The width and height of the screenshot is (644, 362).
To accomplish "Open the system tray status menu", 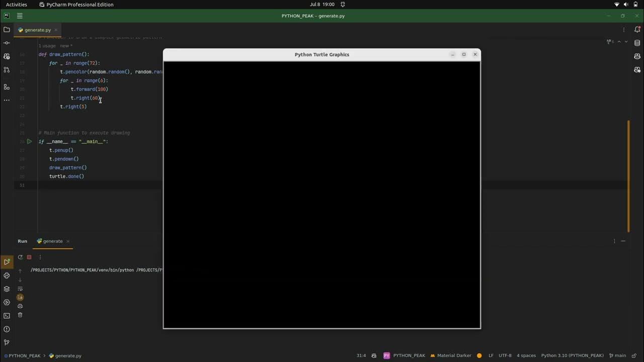I will click(x=626, y=5).
